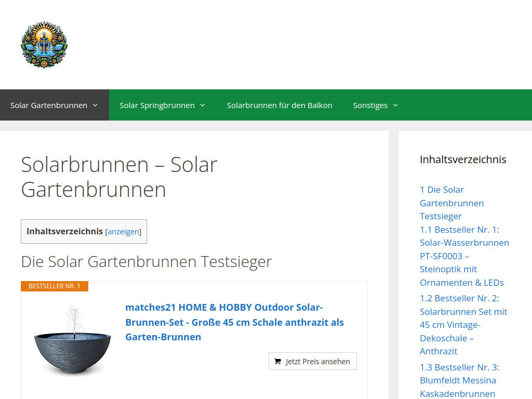Show the Inhaltsverzeichnis via anzeigen link
Screen dimensions: 532x399
coord(123,231)
